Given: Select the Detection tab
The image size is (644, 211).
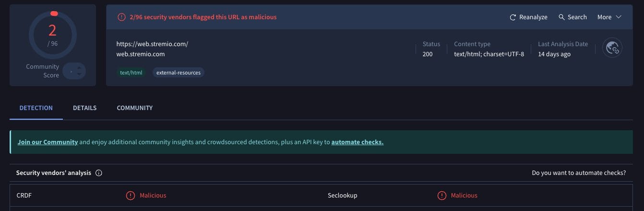Looking at the screenshot, I should pos(36,108).
